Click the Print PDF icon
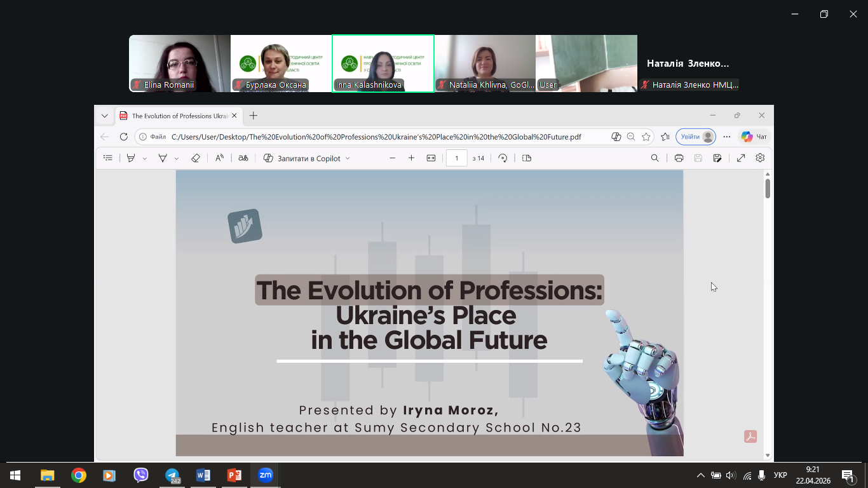The height and width of the screenshot is (488, 868). (x=679, y=158)
